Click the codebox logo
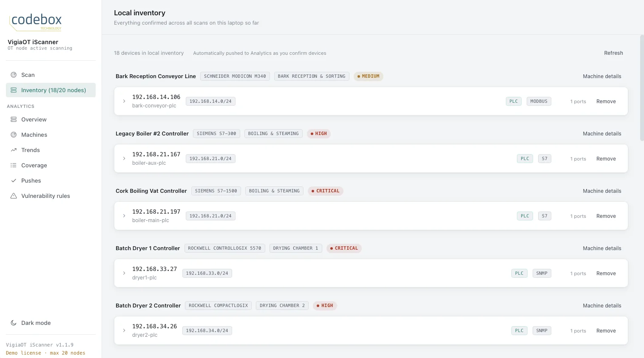The width and height of the screenshot is (644, 358). coord(36,22)
